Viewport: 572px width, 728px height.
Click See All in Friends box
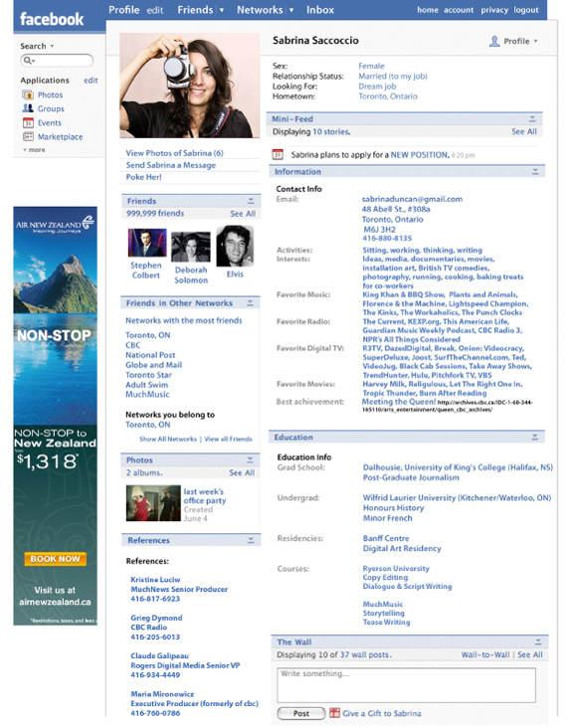pos(243,214)
